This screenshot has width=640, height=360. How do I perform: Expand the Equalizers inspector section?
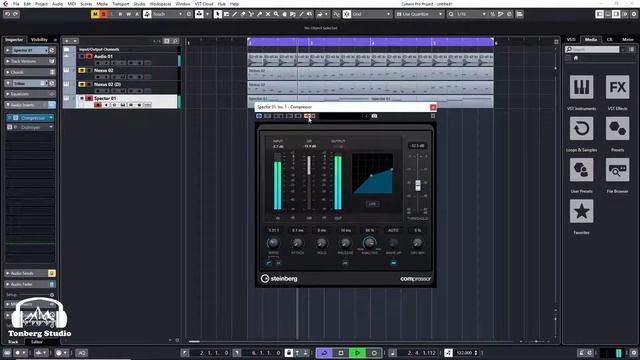[29, 94]
